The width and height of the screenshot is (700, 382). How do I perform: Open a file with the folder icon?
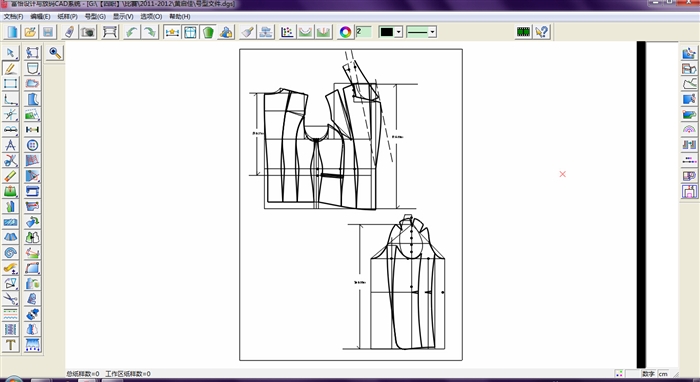[30, 32]
